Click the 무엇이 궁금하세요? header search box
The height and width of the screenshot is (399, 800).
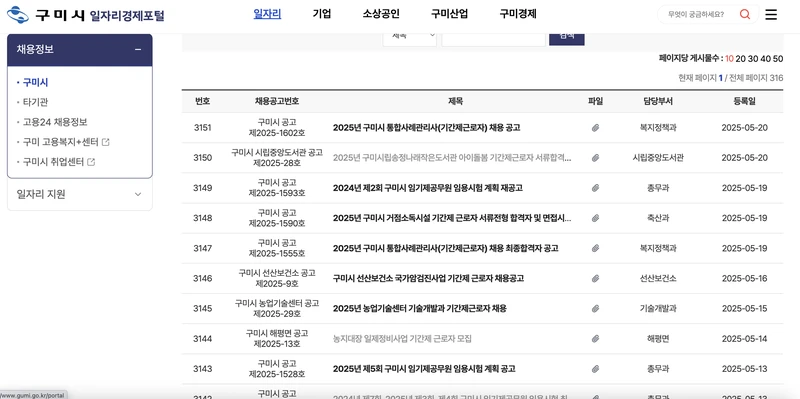[x=696, y=14]
